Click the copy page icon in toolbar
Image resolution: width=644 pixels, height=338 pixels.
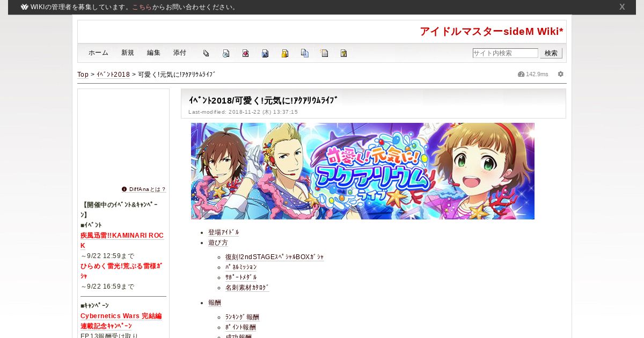206,53
